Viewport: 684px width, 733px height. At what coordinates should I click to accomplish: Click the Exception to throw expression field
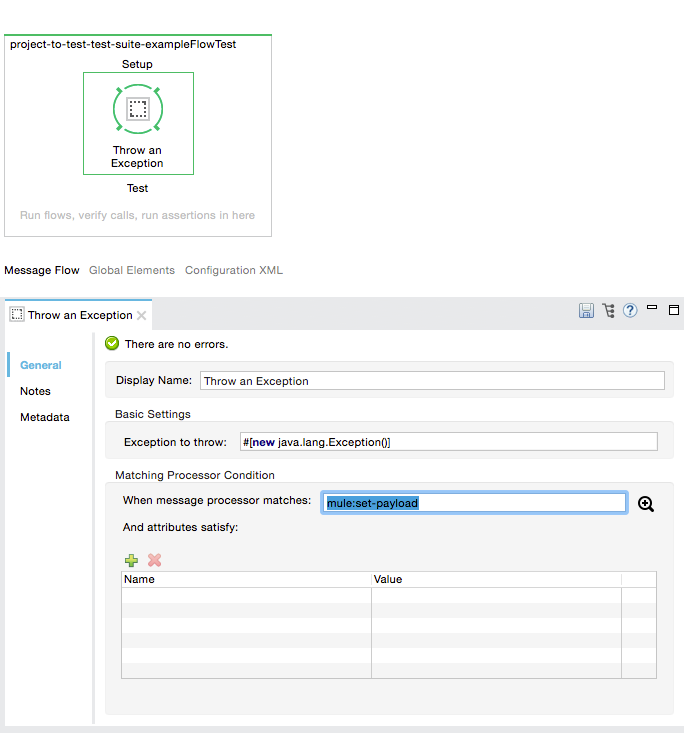448,441
